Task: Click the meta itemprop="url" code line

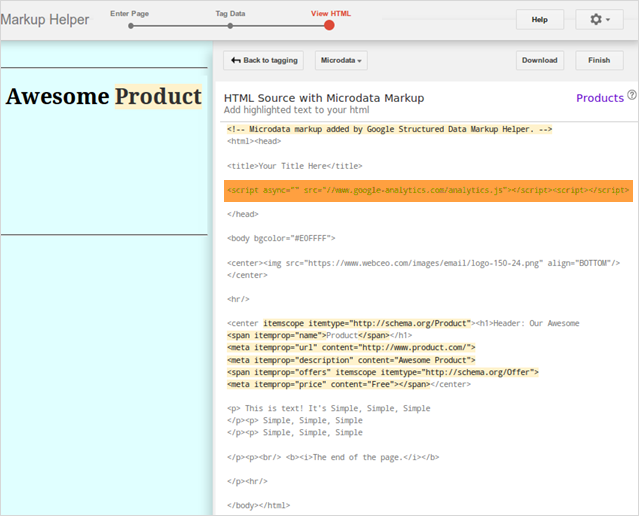Action: [351, 348]
